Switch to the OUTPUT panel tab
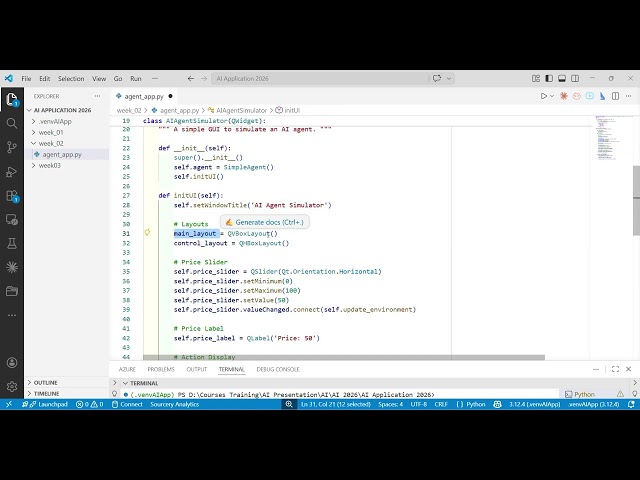 [x=197, y=369]
